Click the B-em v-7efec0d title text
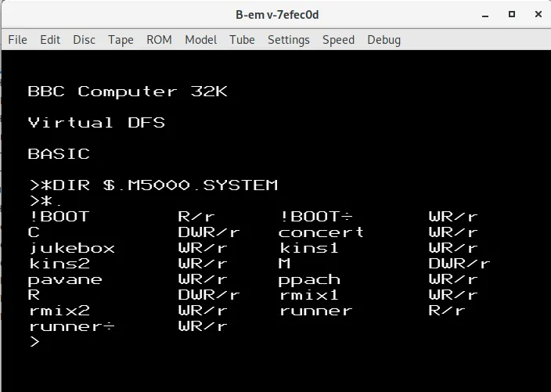This screenshot has width=551, height=392. (277, 15)
